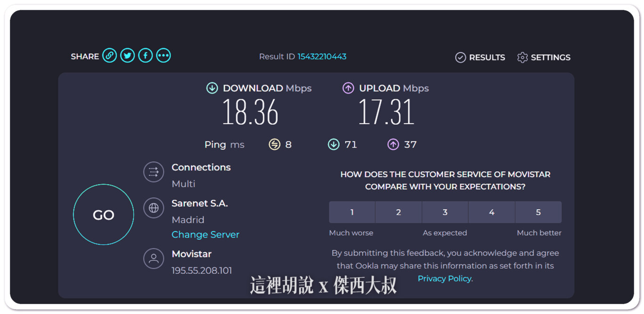Click the Much better rating label
644x314 pixels.
tap(539, 233)
